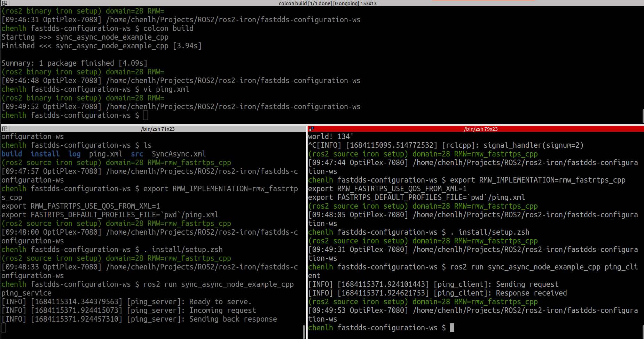The image size is (644, 339).
Task: Click the scrollbar of the bottom-right terminal pane
Action: tap(643, 331)
